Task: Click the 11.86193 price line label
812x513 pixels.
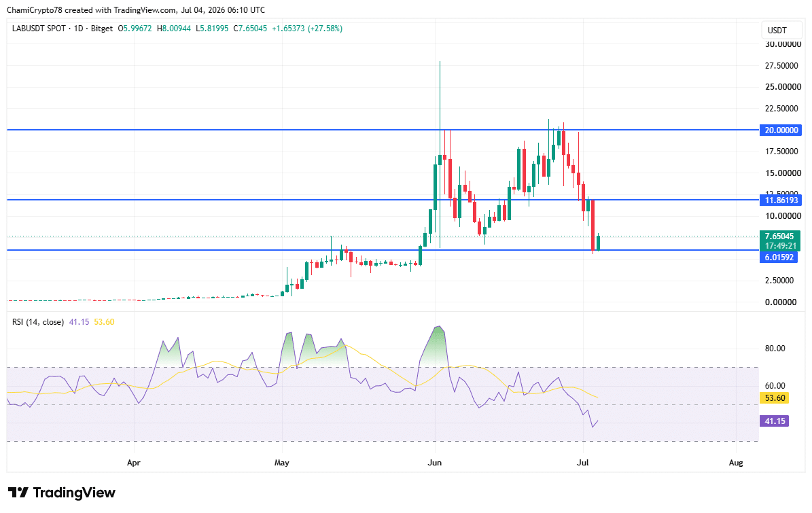Action: click(x=781, y=200)
